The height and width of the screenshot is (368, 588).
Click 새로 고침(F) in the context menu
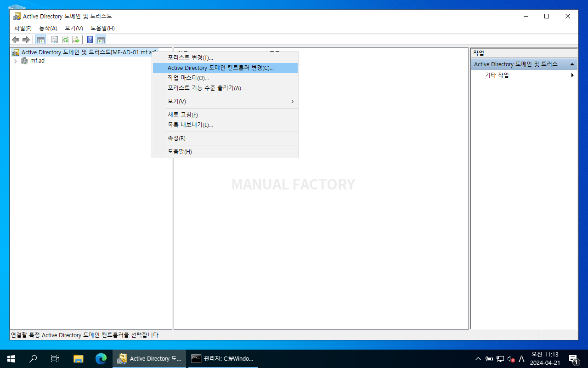[x=225, y=115]
